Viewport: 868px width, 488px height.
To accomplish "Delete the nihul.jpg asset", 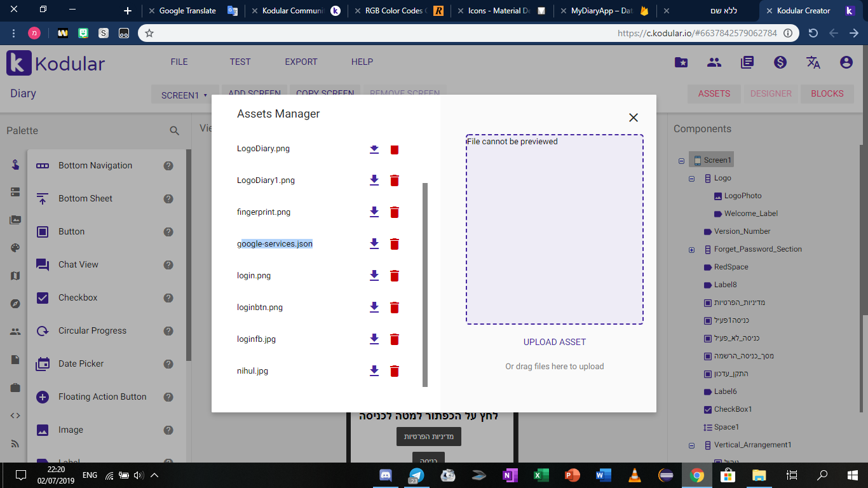I will [395, 370].
